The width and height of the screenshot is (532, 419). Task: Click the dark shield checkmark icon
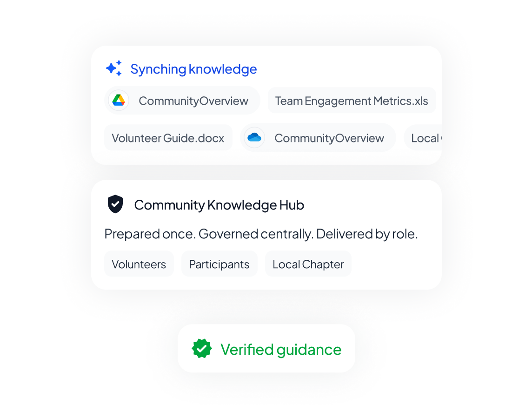(x=115, y=204)
